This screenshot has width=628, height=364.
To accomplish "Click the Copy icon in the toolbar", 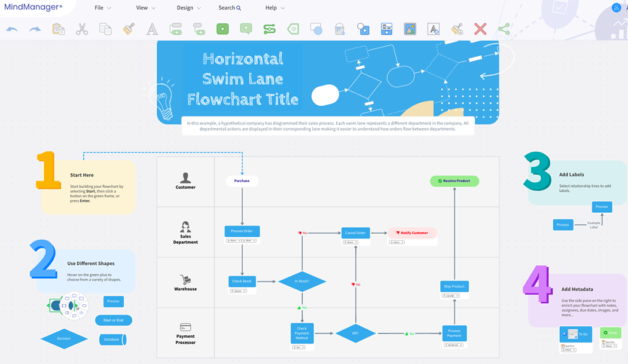I will coord(105,29).
